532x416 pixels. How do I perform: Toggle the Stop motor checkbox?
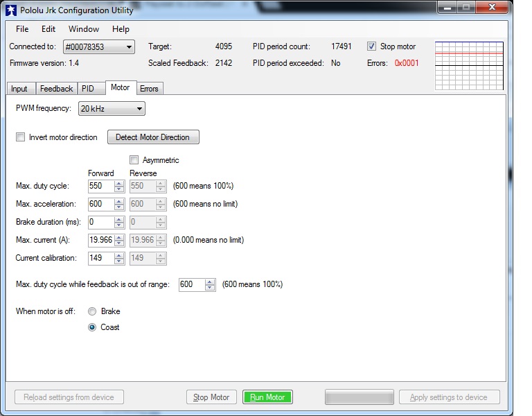click(x=371, y=46)
